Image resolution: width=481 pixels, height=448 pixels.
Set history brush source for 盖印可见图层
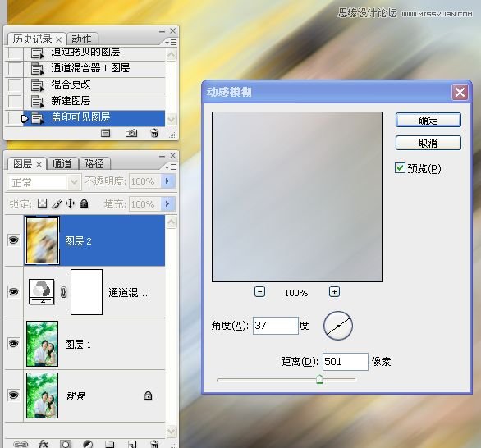click(15, 118)
